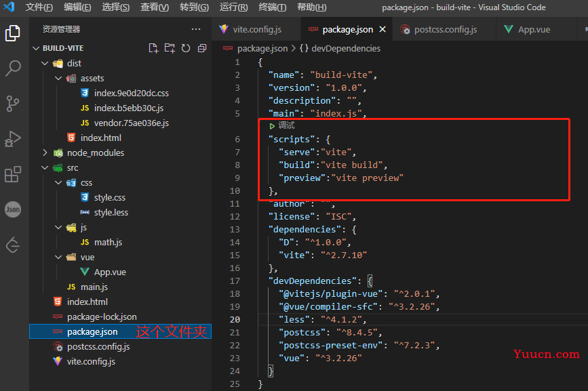Collapse the js folder

tap(58, 227)
